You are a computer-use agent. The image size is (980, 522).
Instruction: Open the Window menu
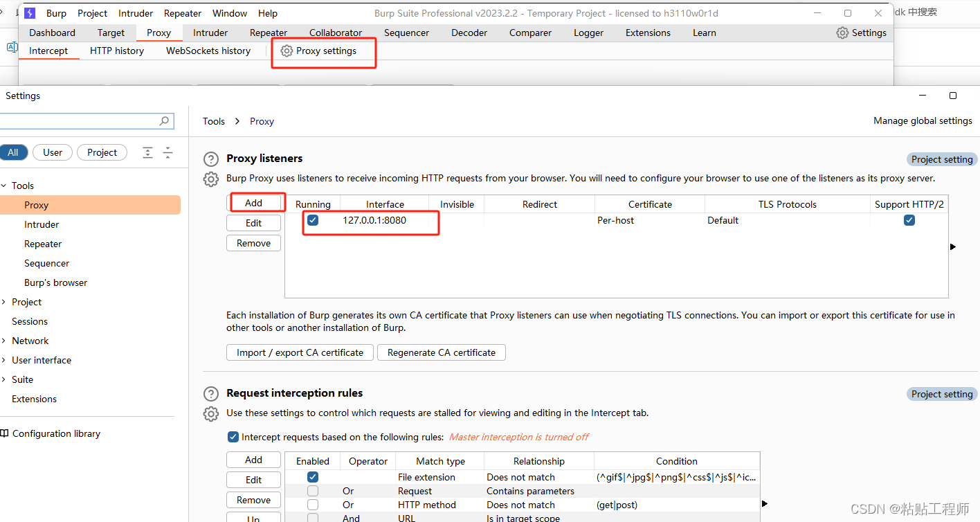[230, 13]
